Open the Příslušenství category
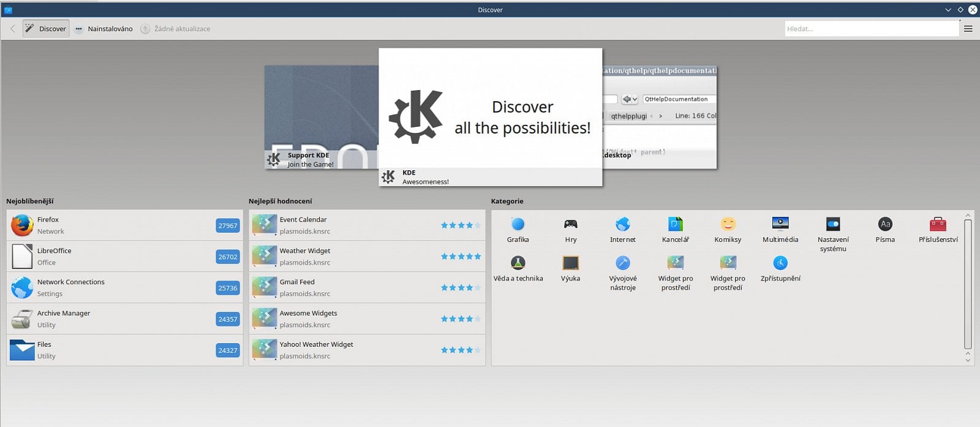 point(938,230)
